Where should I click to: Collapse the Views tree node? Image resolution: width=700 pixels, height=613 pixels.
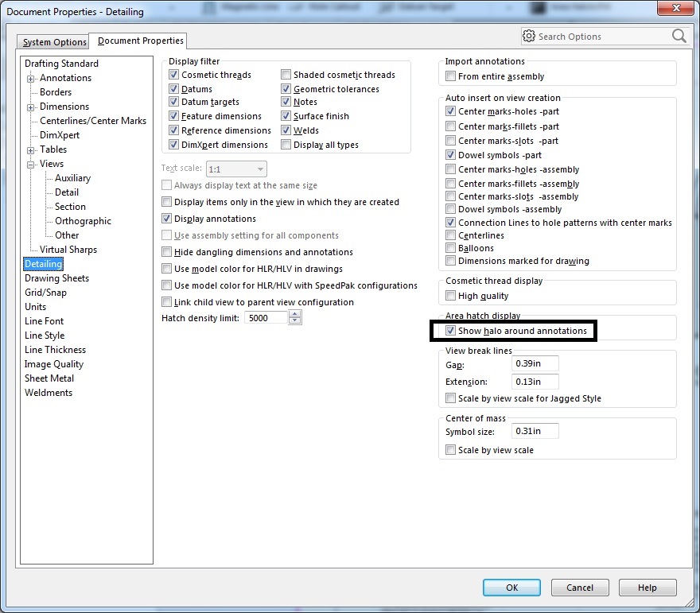coord(31,164)
